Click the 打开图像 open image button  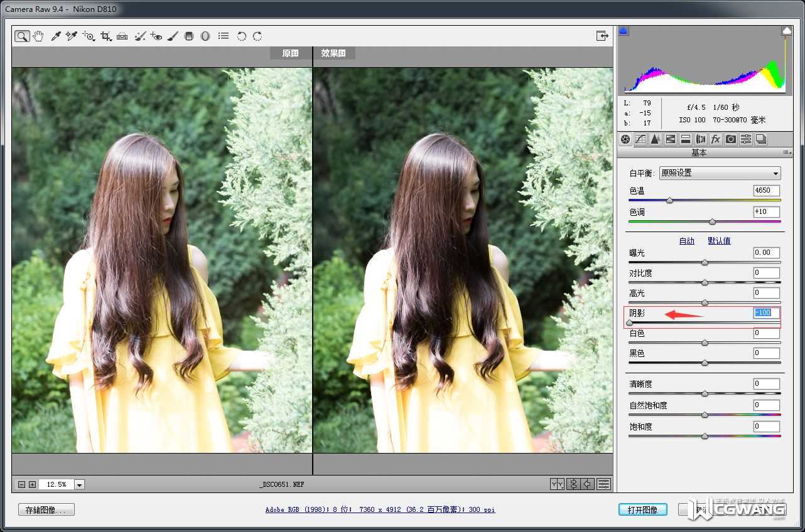coord(643,510)
